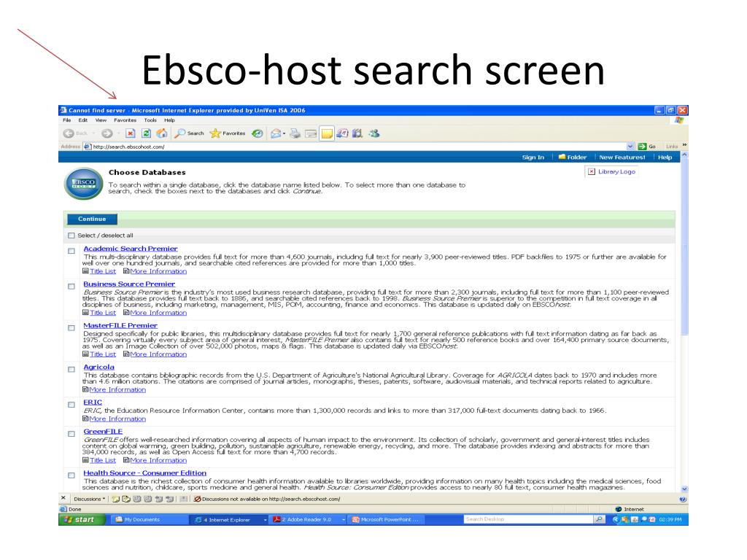747x560 pixels.
Task: Check the MasterFILE Premier box
Action: click(x=71, y=328)
